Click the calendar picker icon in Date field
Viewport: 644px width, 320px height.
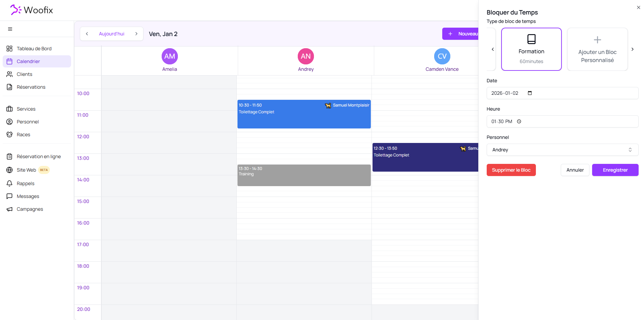[530, 93]
